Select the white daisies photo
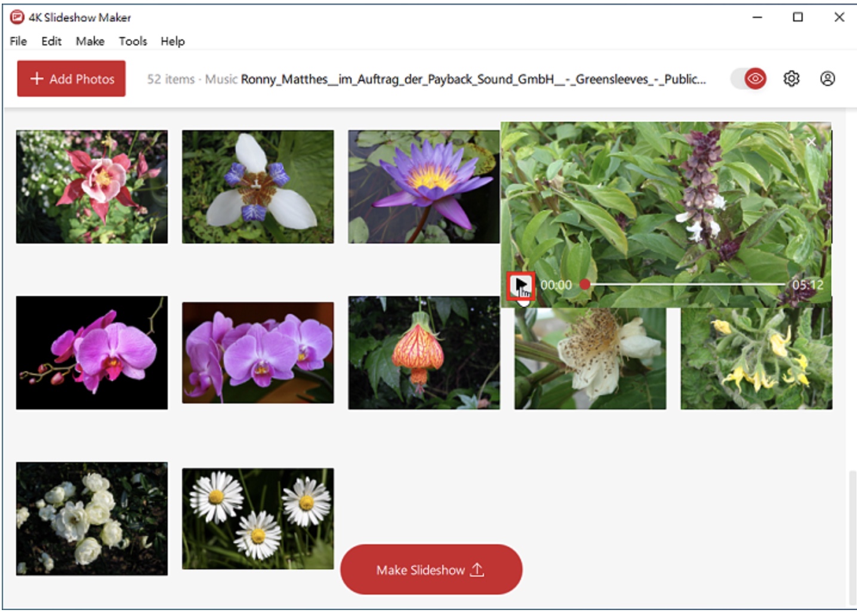The image size is (857, 616). 258,519
